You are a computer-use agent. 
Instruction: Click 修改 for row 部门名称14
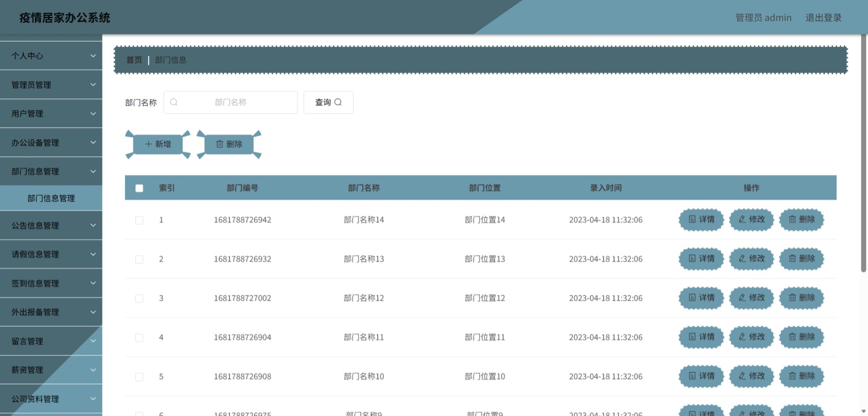(752, 219)
